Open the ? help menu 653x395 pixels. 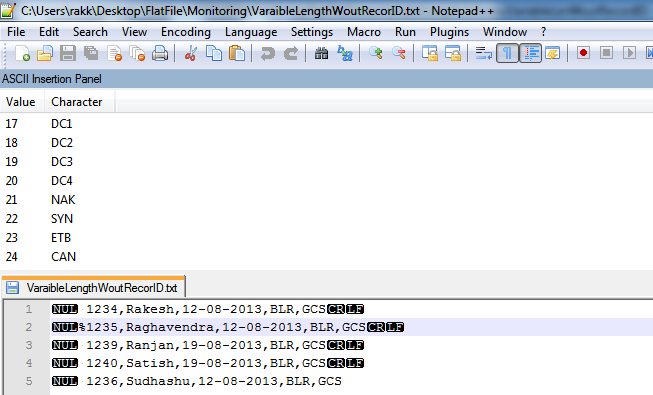[543, 32]
